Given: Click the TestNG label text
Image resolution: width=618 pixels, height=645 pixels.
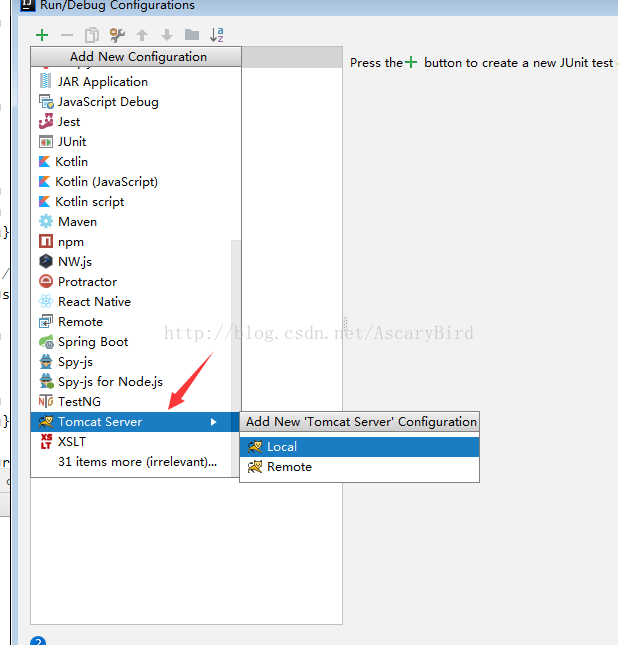Looking at the screenshot, I should tap(79, 401).
